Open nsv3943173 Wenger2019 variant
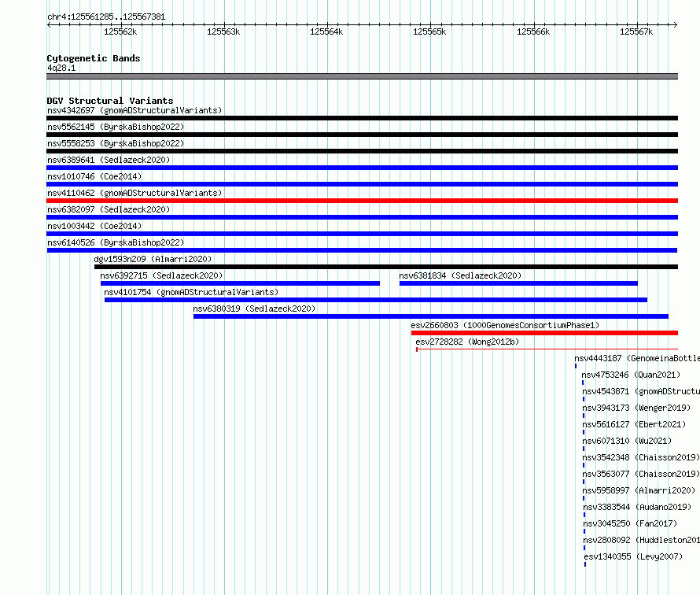This screenshot has width=700, height=595. click(x=636, y=408)
